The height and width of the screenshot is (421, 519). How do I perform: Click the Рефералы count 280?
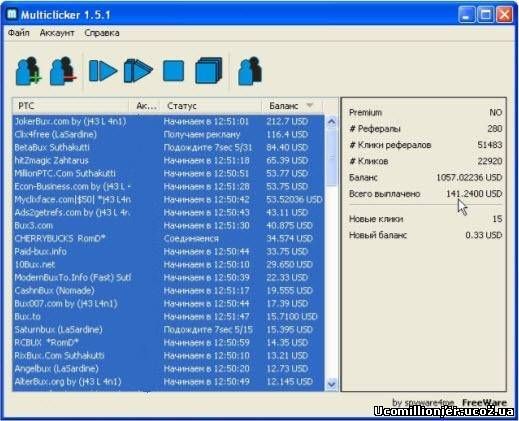pos(495,129)
